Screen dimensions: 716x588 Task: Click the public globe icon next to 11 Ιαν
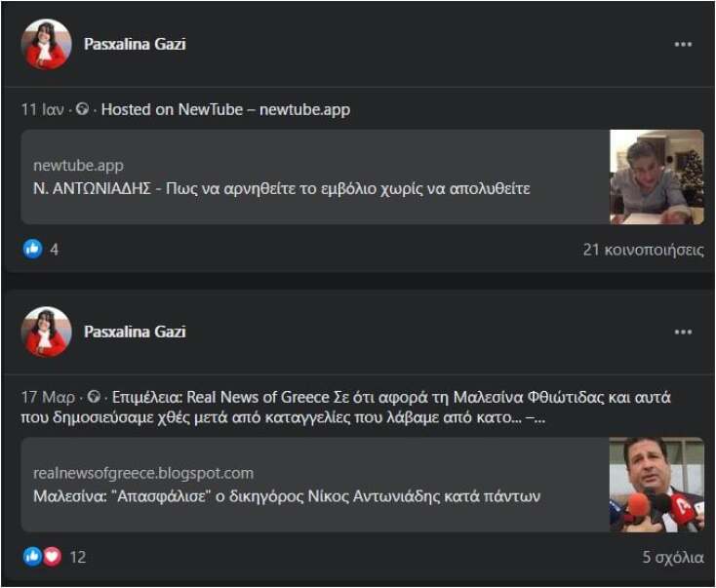click(82, 110)
